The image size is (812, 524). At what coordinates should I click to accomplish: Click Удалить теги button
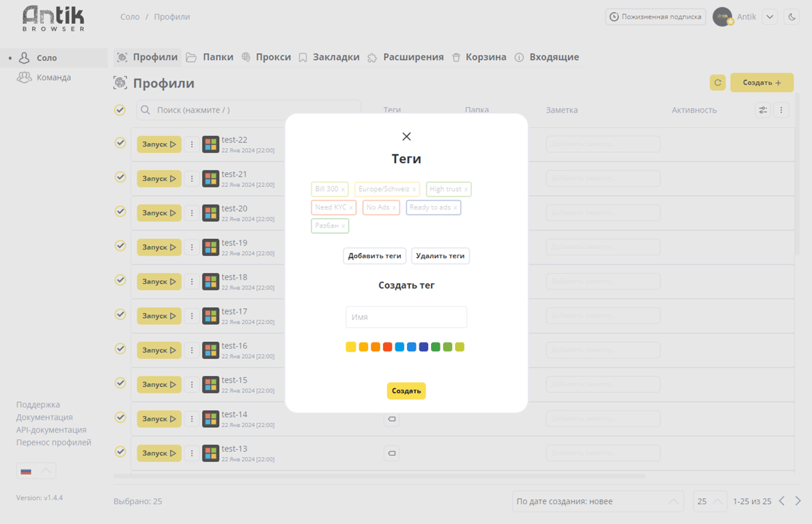pyautogui.click(x=440, y=256)
